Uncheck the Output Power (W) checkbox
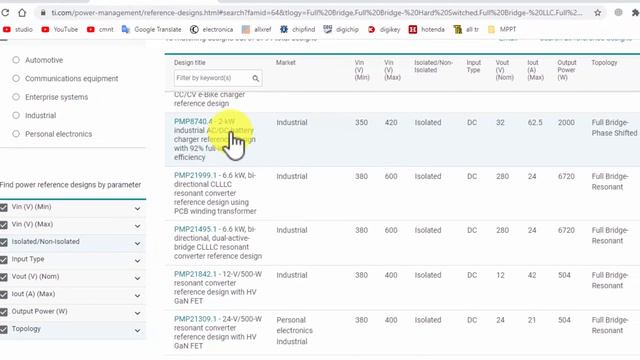This screenshot has height=360, width=640. tap(4, 312)
